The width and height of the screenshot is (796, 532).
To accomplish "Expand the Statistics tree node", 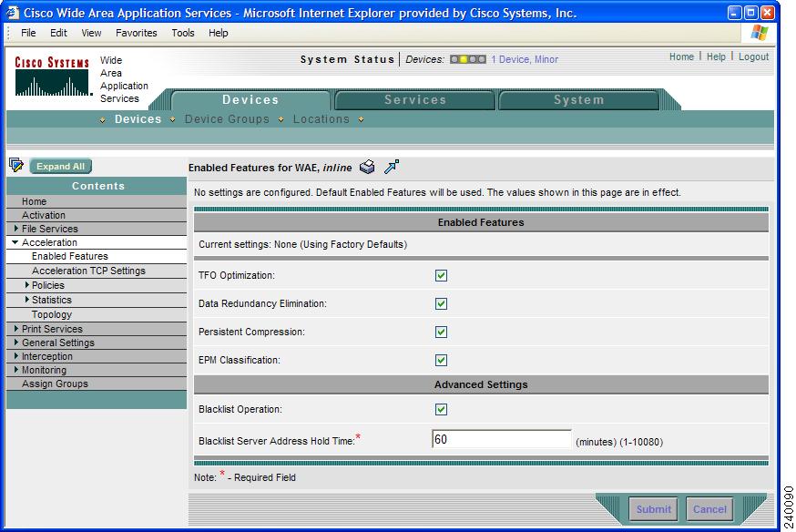I will point(27,300).
